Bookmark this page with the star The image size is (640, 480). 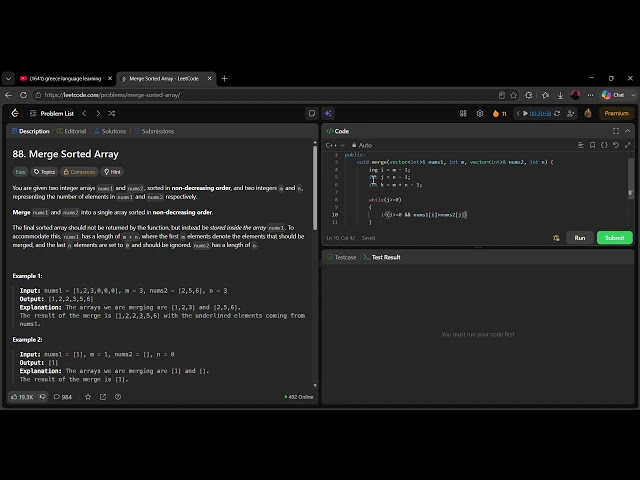[x=513, y=95]
